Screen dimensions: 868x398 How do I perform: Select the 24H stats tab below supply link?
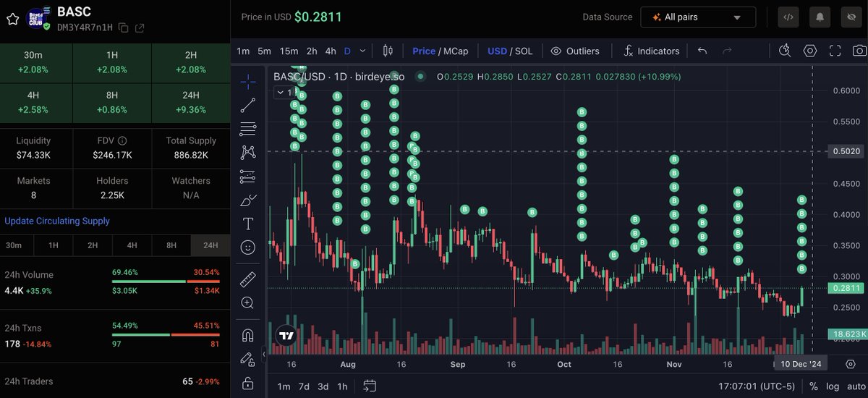(210, 245)
